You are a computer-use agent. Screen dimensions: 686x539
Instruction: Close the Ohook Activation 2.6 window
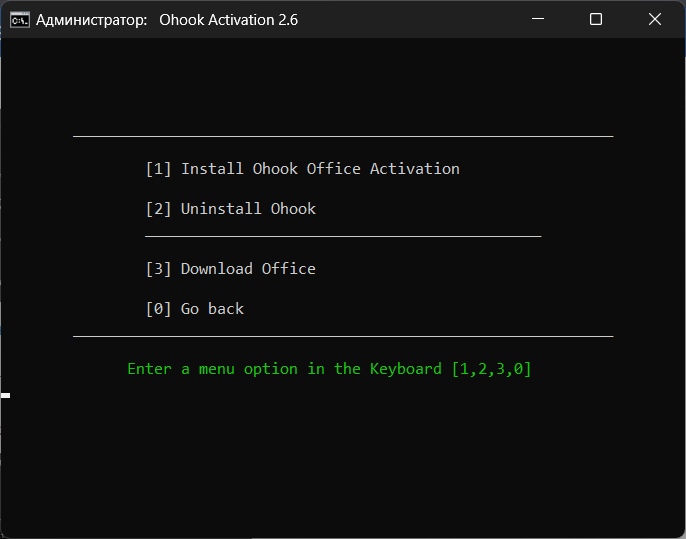point(654,19)
